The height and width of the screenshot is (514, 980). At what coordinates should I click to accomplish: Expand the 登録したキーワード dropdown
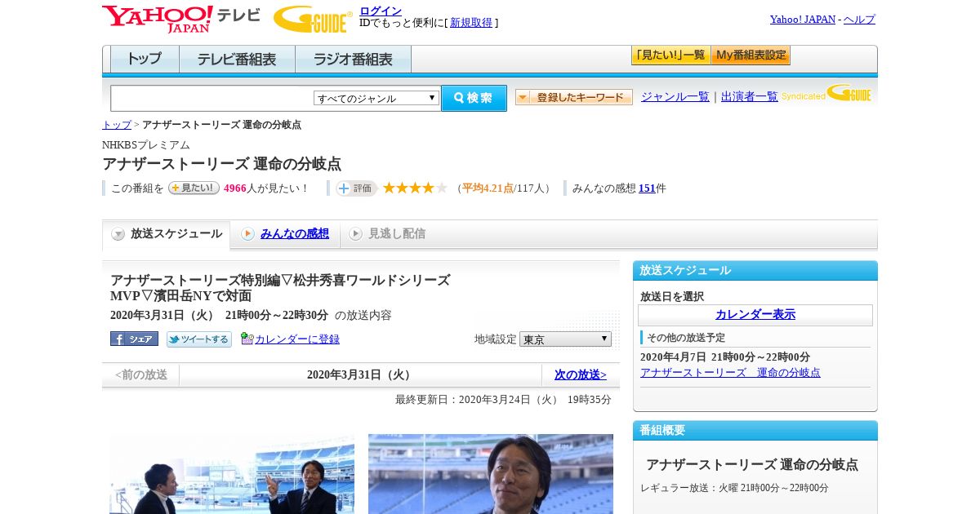(x=574, y=97)
